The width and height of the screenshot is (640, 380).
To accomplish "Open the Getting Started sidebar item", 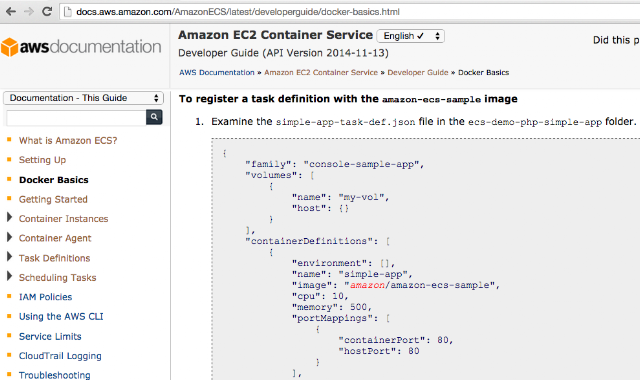I will click(x=53, y=200).
